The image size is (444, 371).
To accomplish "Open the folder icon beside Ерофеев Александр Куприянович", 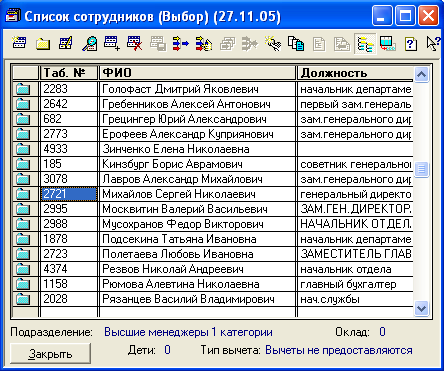I will (x=23, y=134).
